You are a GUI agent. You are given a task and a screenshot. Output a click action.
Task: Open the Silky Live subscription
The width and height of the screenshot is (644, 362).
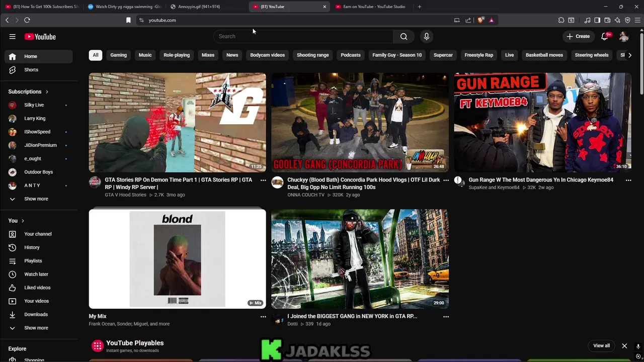click(x=39, y=105)
